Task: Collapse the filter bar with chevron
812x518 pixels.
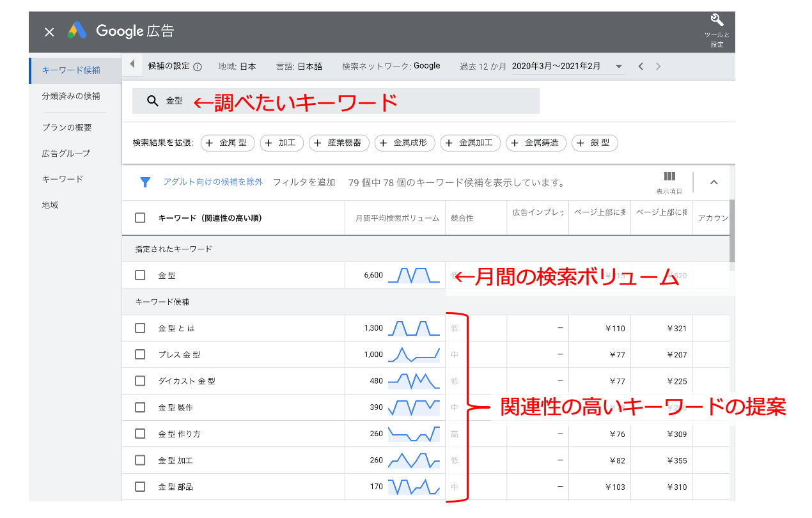Action: (x=714, y=182)
